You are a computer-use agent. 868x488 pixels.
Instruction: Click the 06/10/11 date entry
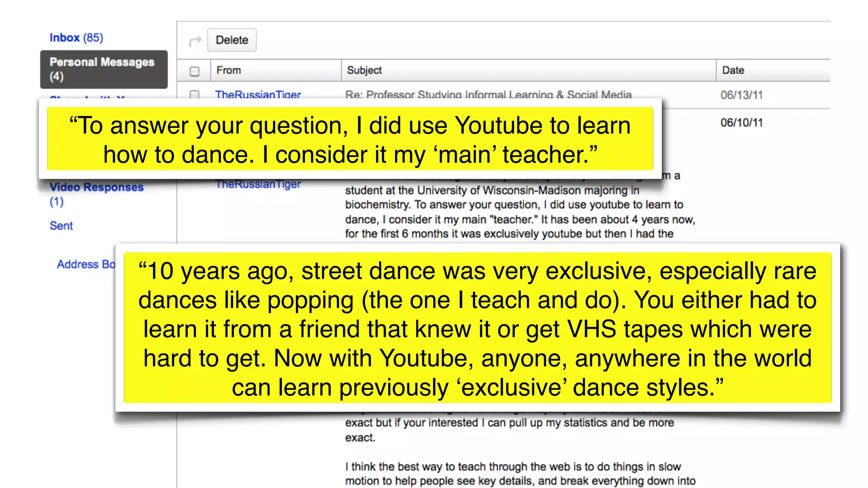741,123
